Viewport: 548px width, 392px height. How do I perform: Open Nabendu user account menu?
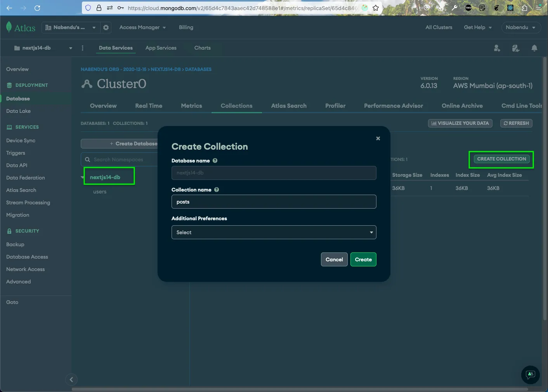click(x=520, y=28)
